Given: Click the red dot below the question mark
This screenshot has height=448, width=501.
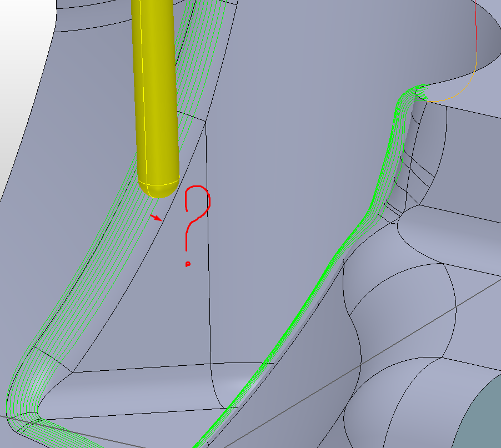Looking at the screenshot, I should 188,264.
